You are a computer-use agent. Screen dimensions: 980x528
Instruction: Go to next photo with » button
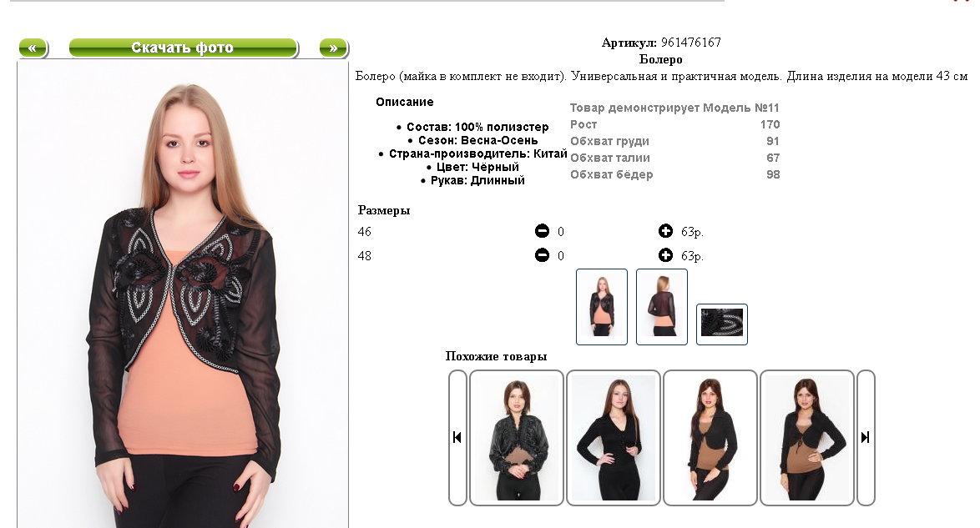[x=334, y=48]
